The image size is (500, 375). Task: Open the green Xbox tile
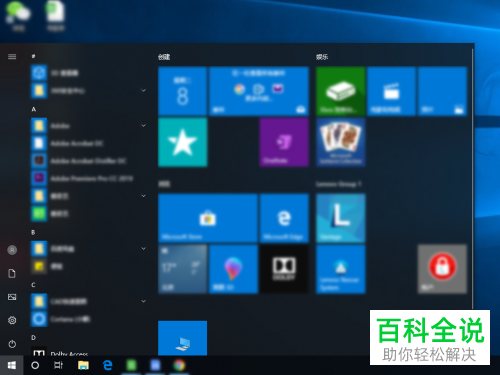341,91
